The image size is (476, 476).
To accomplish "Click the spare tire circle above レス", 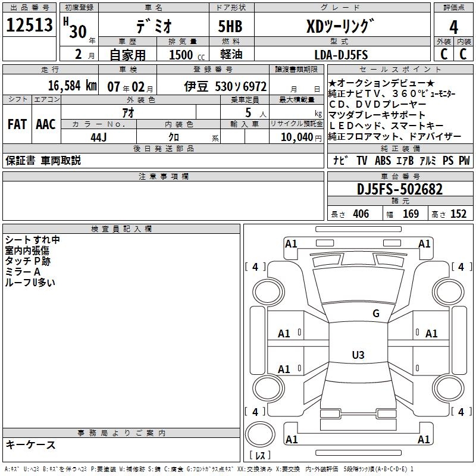I will (x=260, y=435).
